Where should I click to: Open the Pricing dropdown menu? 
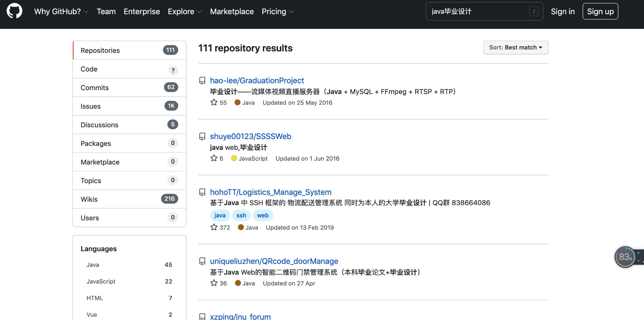(x=278, y=12)
